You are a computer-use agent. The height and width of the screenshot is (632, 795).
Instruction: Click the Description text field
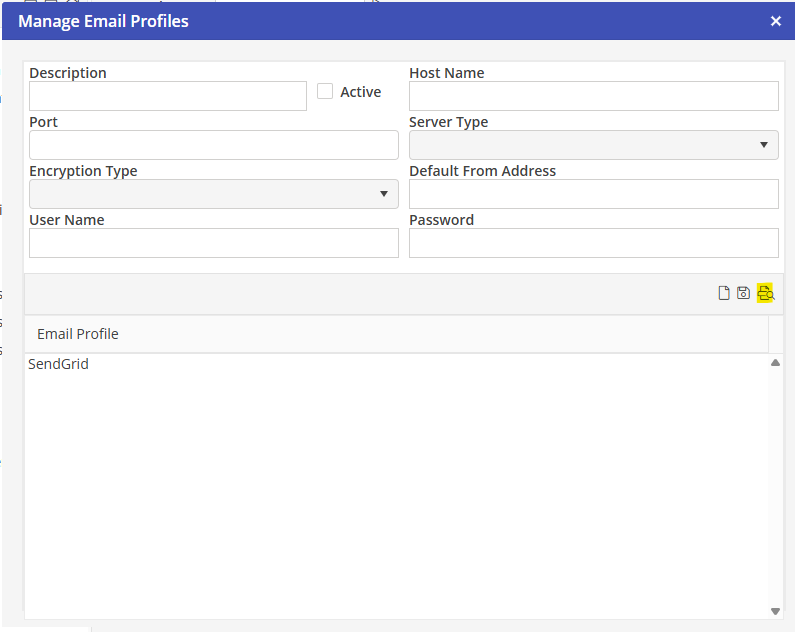tap(167, 96)
